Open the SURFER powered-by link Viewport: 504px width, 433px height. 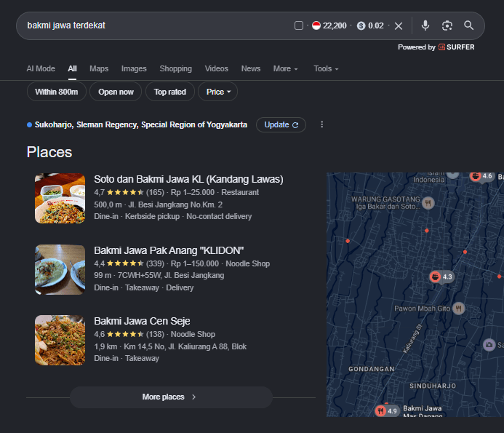tap(457, 47)
